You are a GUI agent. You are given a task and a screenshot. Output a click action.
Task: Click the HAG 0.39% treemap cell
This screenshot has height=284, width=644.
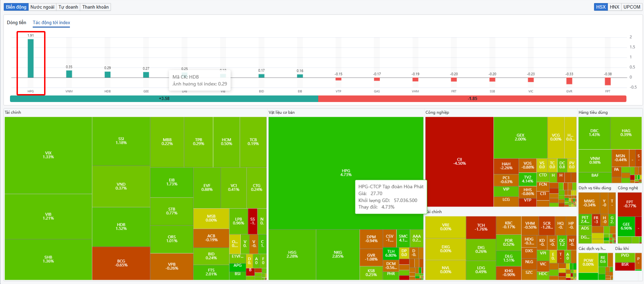pos(626,133)
